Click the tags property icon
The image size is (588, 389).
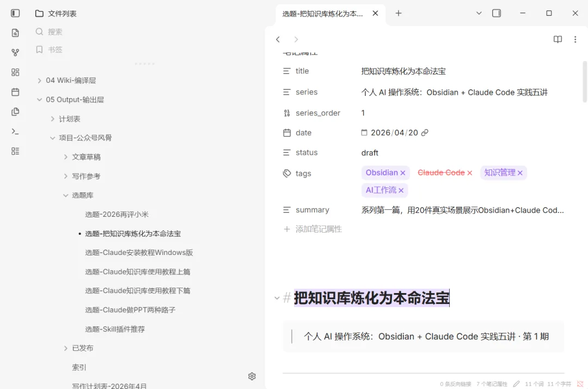(287, 173)
